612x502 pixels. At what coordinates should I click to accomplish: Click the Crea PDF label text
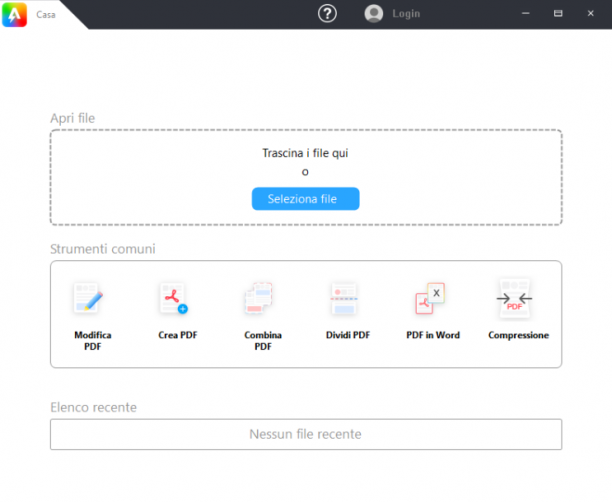[x=178, y=335]
